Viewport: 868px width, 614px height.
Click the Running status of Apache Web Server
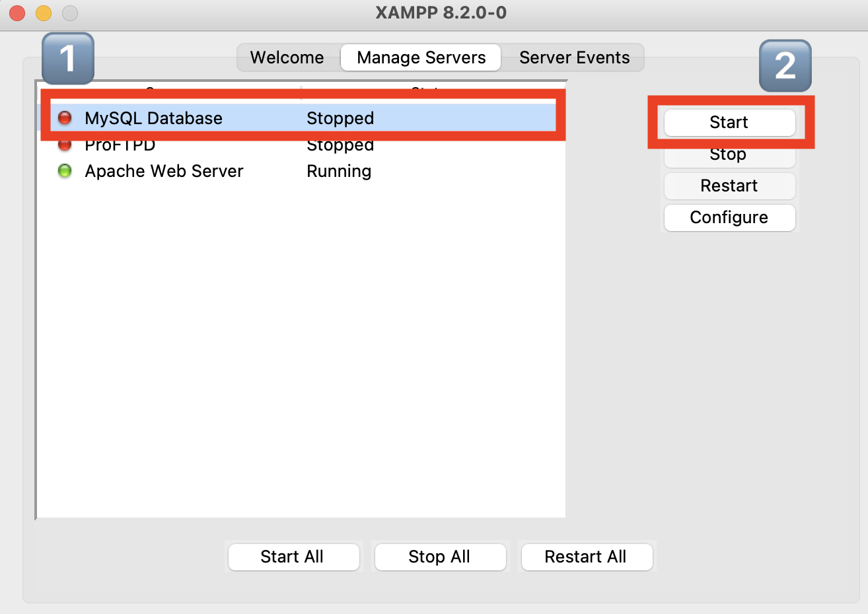click(x=339, y=172)
